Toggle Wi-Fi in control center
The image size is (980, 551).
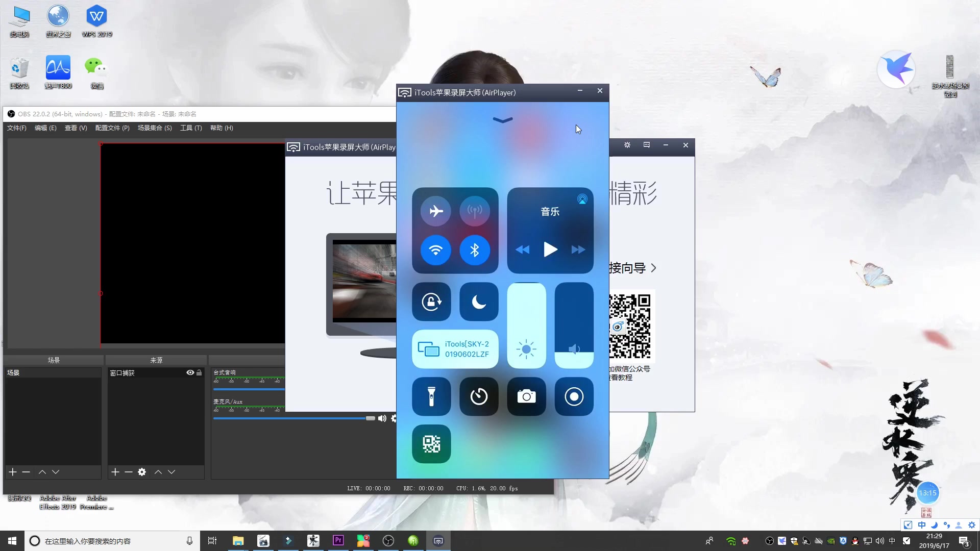tap(436, 250)
